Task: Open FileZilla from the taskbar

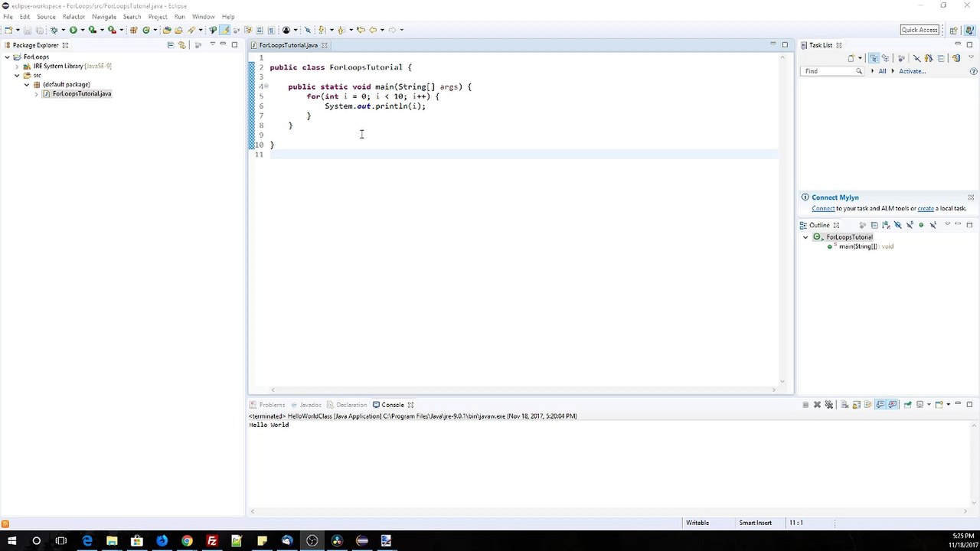Action: [212, 541]
